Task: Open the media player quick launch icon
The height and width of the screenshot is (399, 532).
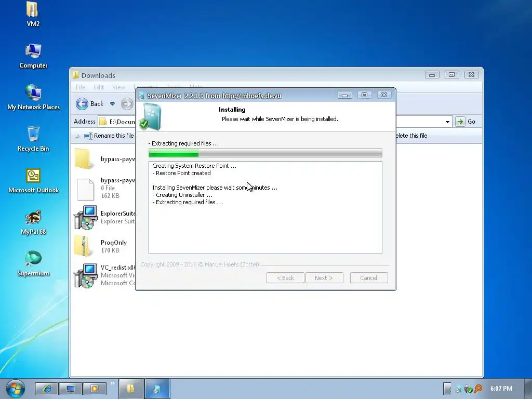Action: click(95, 389)
